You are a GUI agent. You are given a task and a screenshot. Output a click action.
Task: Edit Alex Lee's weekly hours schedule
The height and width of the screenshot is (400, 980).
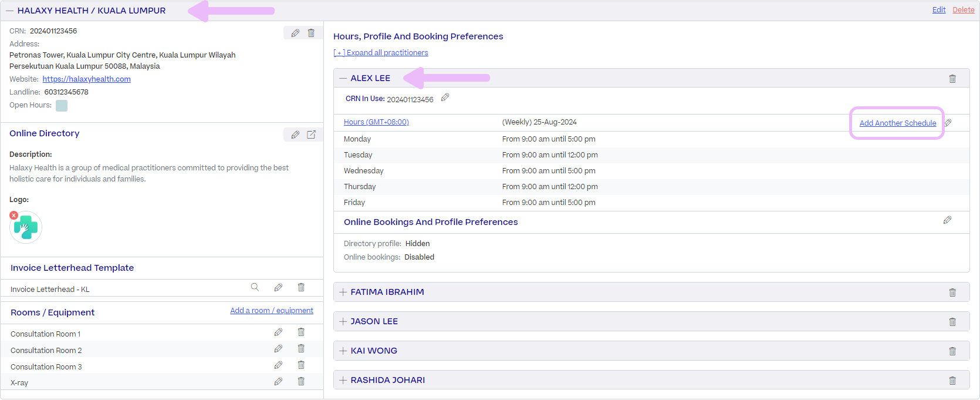947,123
